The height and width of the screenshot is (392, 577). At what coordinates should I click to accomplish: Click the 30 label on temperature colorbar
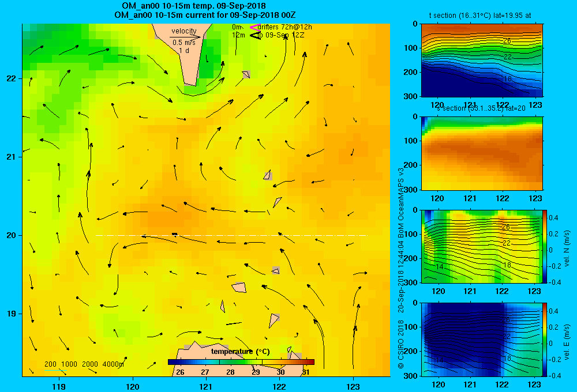(x=280, y=372)
